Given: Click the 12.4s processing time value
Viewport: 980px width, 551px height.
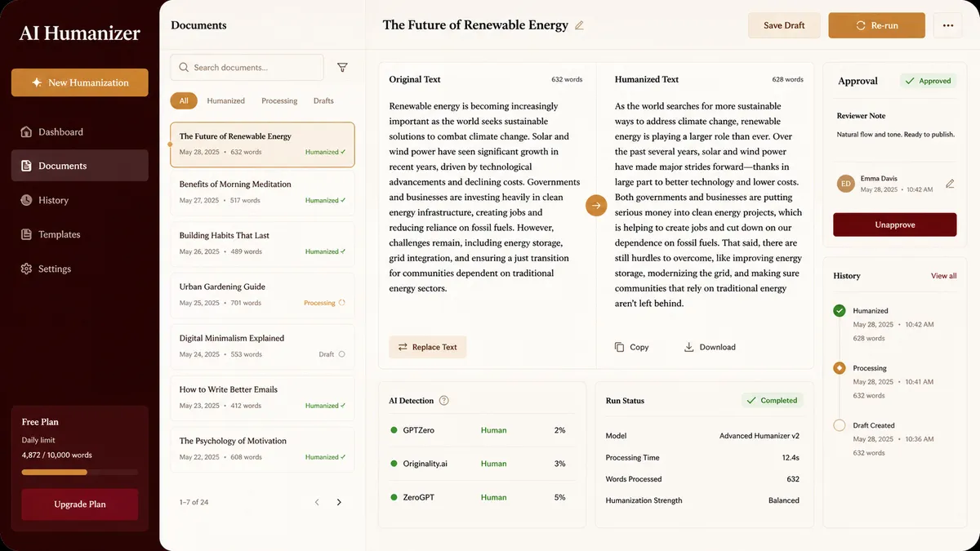Looking at the screenshot, I should 791,458.
